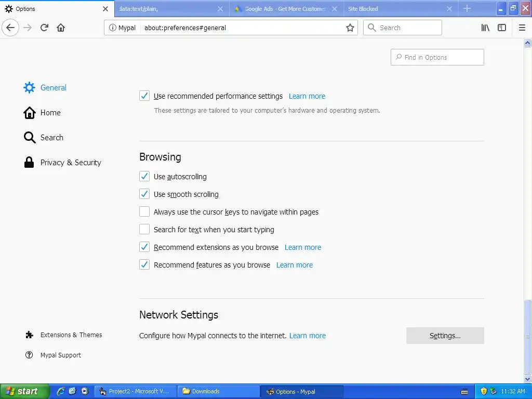Enable Search for text when typing
532x399 pixels.
click(144, 229)
